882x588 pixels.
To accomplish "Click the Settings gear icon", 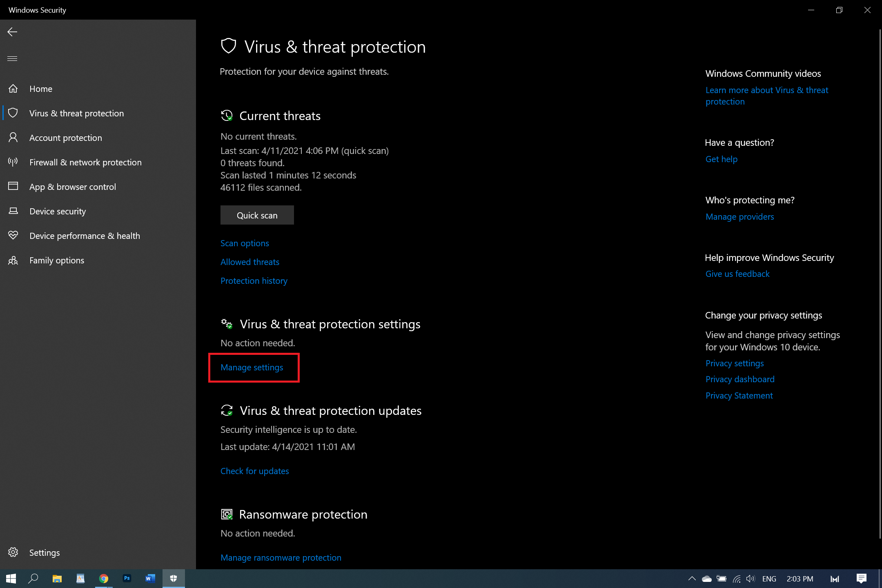I will [13, 552].
